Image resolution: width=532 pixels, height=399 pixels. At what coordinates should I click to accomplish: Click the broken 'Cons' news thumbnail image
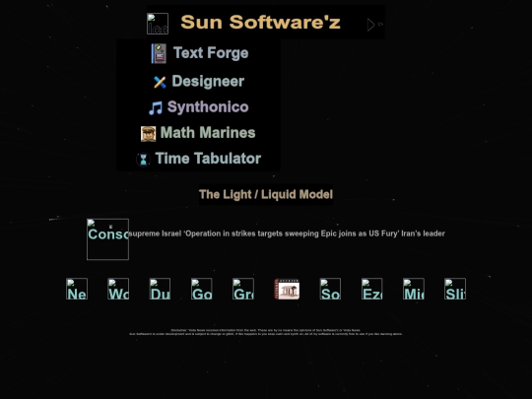point(108,239)
